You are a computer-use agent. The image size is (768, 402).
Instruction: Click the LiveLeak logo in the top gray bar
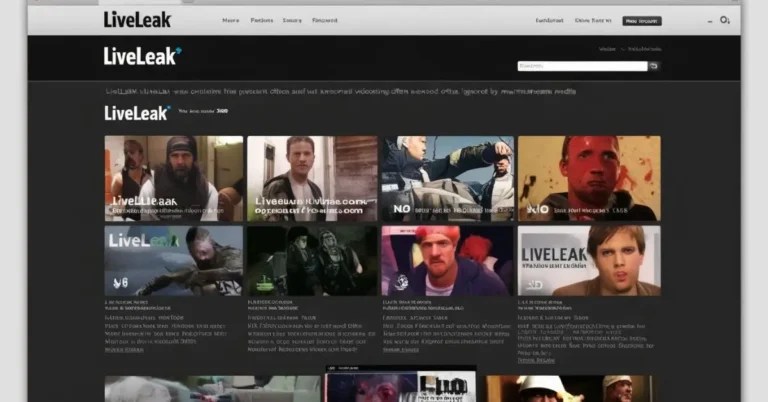point(137,20)
